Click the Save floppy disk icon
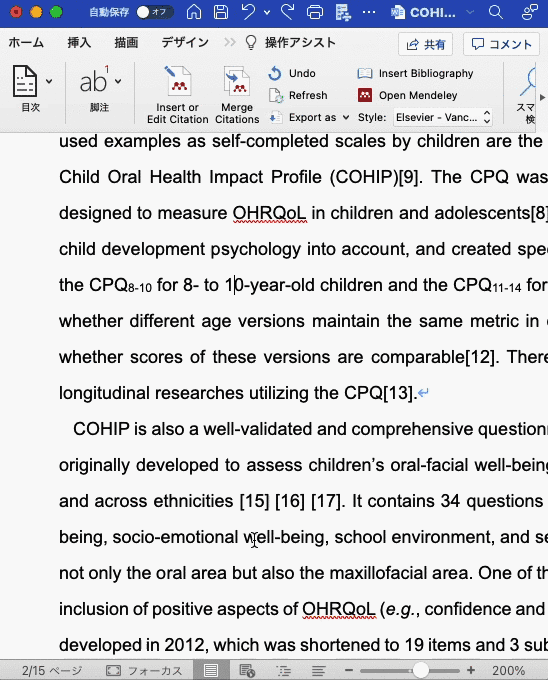Screen dimensions: 548x680 (x=221, y=12)
